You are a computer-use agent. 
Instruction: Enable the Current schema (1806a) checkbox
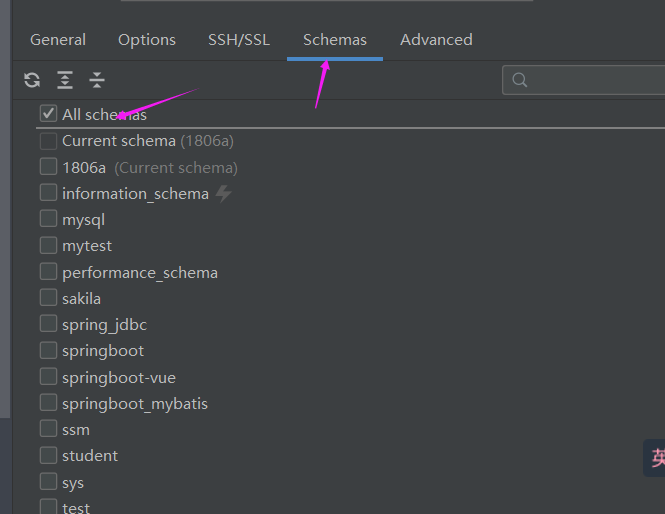pyautogui.click(x=48, y=141)
